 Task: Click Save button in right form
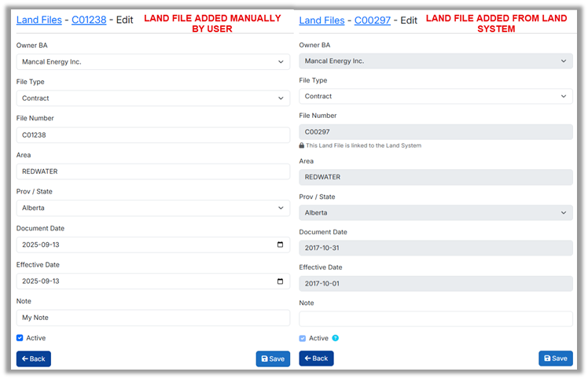tap(555, 359)
